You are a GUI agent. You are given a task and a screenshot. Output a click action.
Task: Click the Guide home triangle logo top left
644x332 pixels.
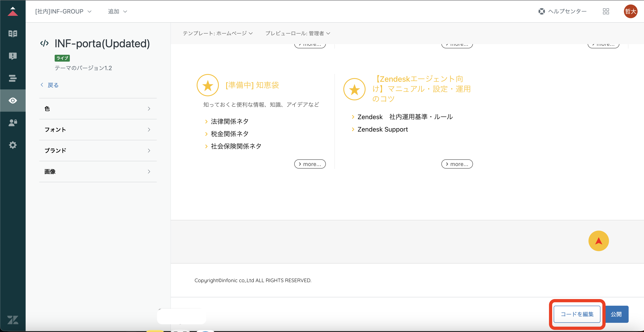[x=13, y=11]
